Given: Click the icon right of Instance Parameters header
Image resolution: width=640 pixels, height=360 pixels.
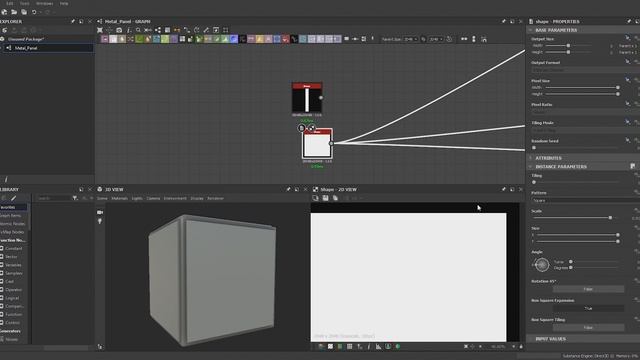Looking at the screenshot, I should 632,166.
